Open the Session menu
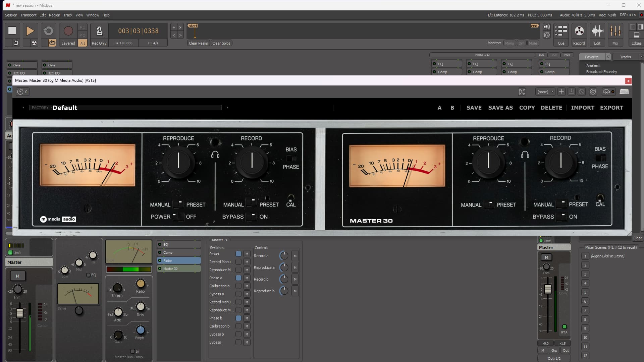644x362 pixels. coord(11,15)
